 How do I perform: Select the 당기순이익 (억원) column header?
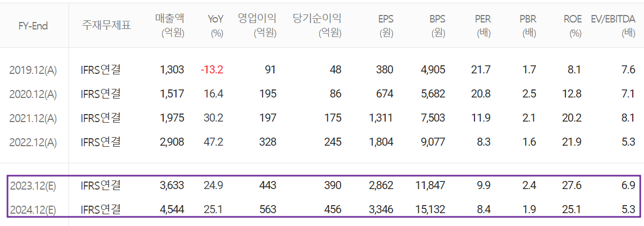click(317, 25)
